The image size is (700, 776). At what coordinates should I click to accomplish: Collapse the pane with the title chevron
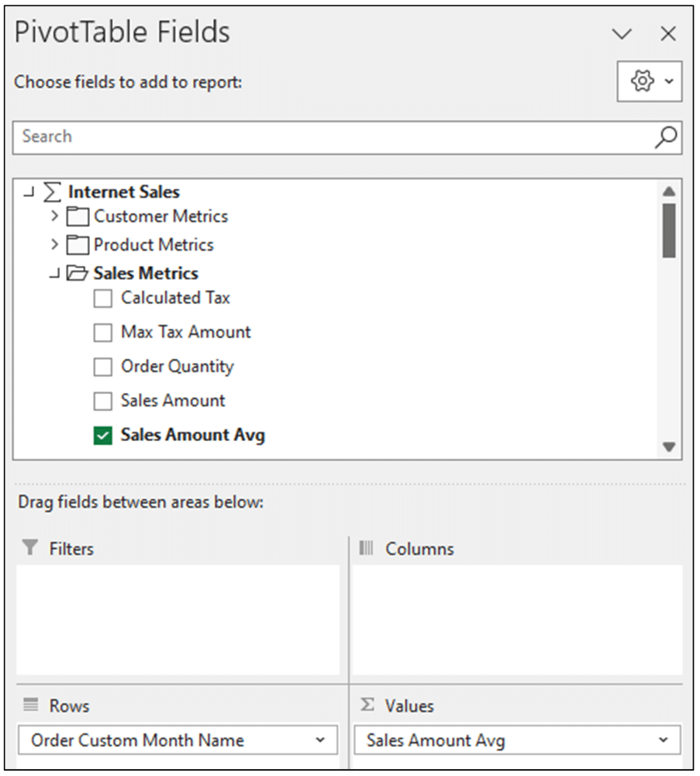(622, 34)
